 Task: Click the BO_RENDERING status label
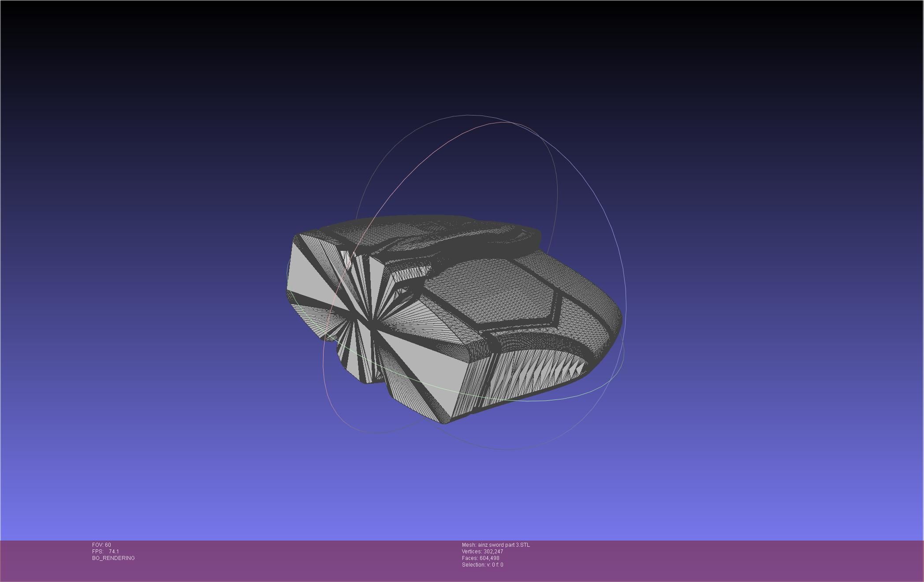[113, 558]
